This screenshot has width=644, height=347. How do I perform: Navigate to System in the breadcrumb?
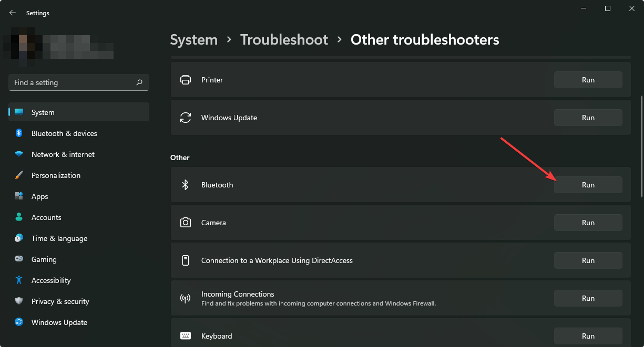pos(194,40)
